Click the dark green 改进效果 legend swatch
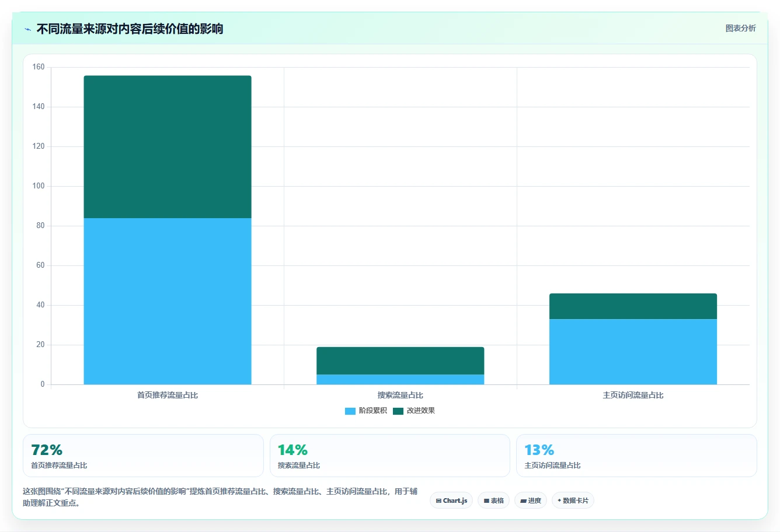 point(398,411)
